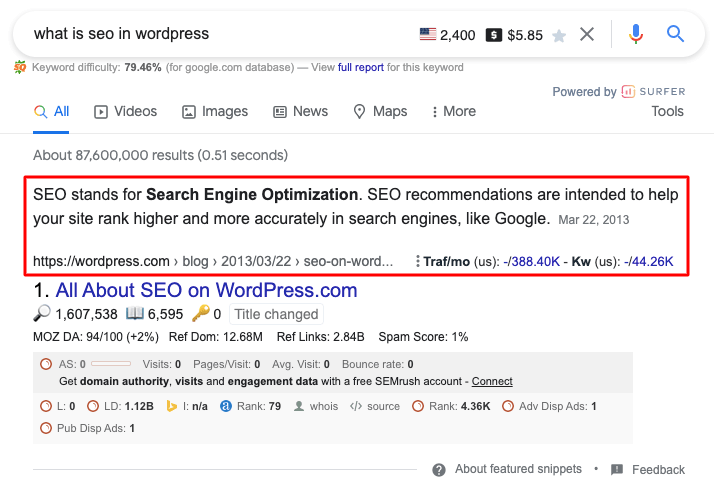Image resolution: width=714 pixels, height=495 pixels.
Task: Click the Spam Score: 1% text
Action: coord(423,337)
